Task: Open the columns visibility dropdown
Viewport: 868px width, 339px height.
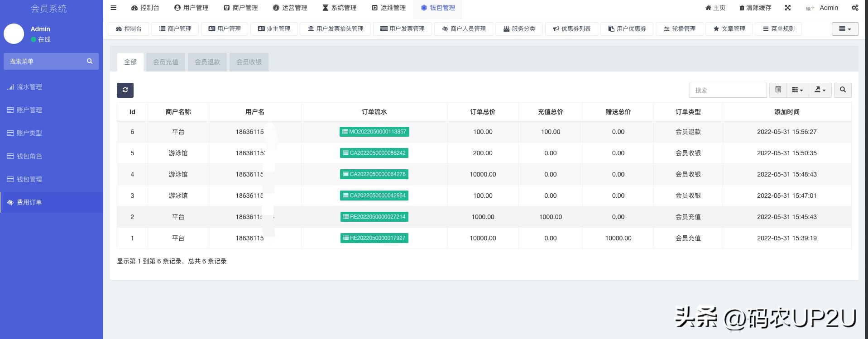Action: (797, 90)
